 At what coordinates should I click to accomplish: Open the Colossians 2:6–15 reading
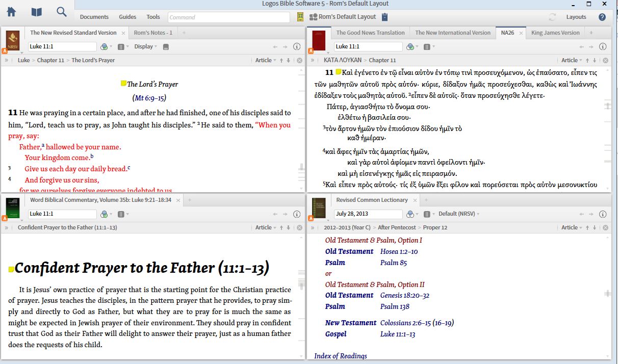[x=406, y=323]
